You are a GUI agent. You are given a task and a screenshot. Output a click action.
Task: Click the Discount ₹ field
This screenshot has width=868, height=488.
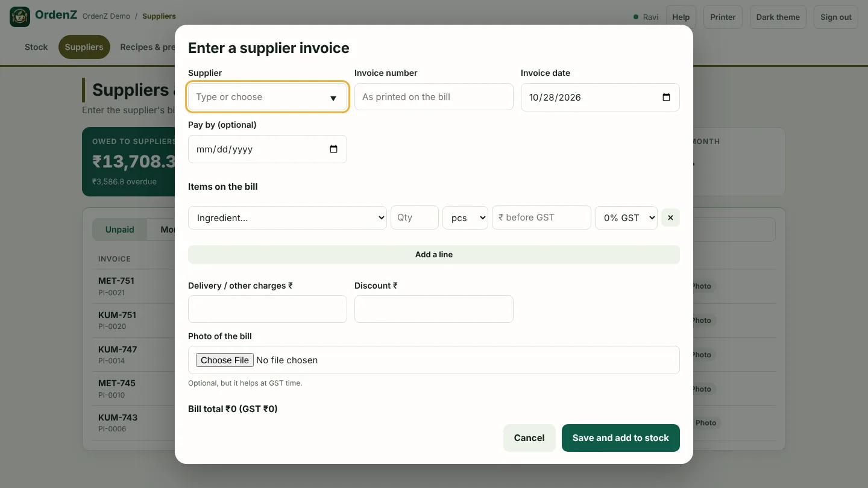(434, 309)
